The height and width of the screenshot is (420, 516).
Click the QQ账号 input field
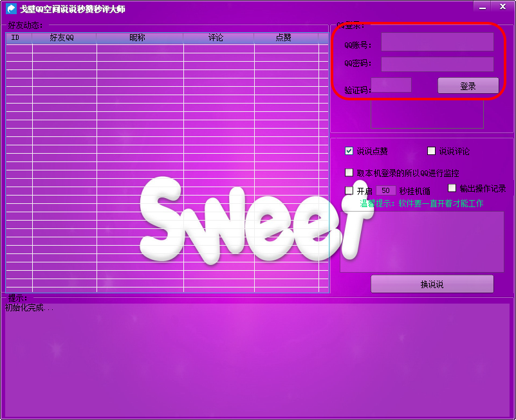(437, 42)
